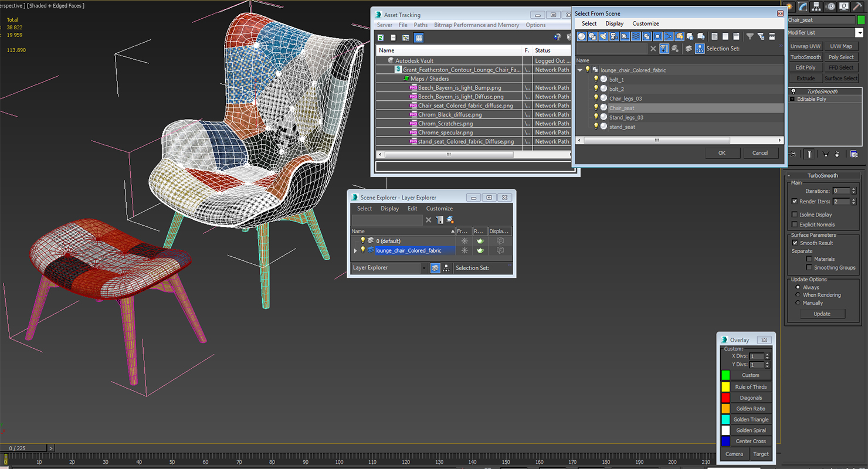Click Create New Layer icon in Layer Explorer
Image resolution: width=868 pixels, height=469 pixels.
pyautogui.click(x=450, y=220)
